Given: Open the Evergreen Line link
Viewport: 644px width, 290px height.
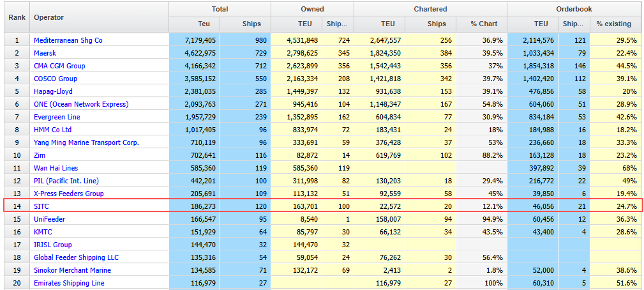Looking at the screenshot, I should point(59,117).
